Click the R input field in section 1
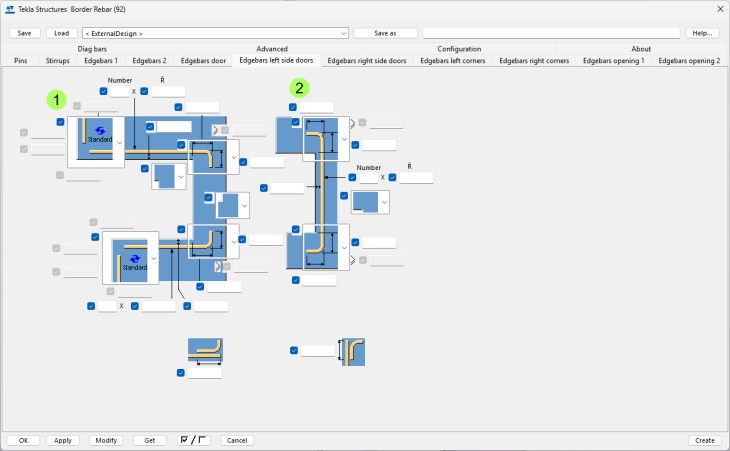 point(168,91)
